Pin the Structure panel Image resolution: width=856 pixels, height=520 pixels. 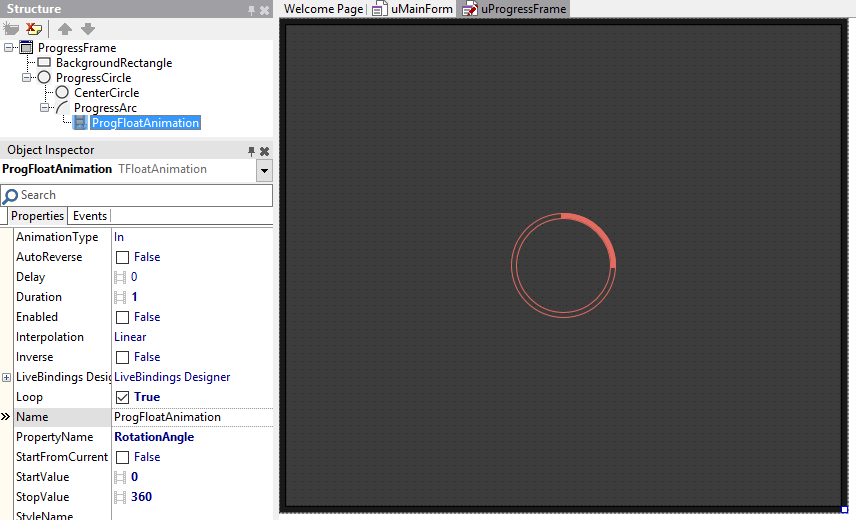click(251, 10)
